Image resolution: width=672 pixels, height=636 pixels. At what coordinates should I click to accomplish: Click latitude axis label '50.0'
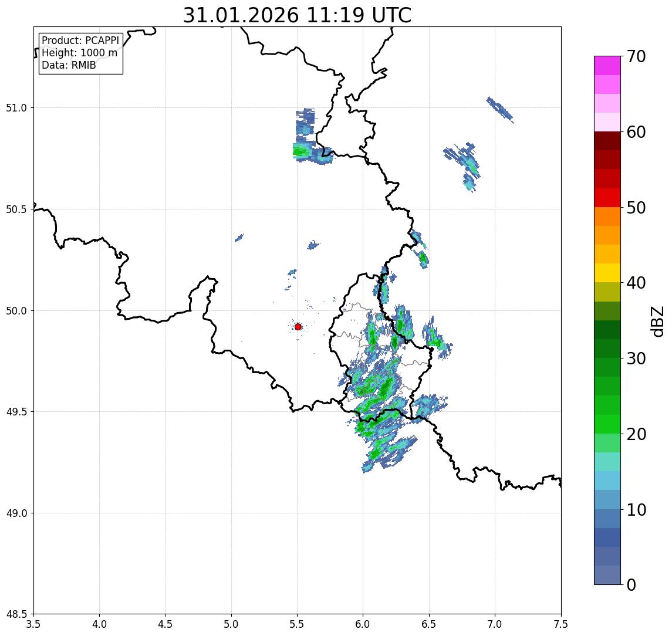[16, 311]
